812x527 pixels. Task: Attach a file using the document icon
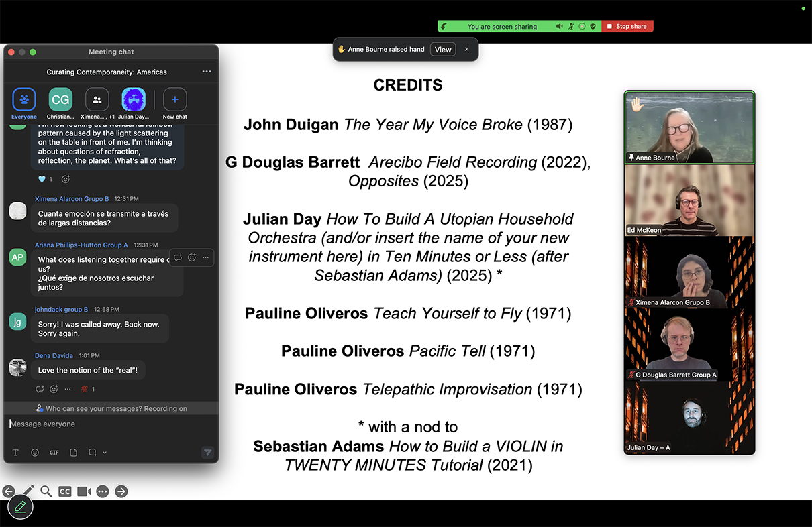coord(74,453)
